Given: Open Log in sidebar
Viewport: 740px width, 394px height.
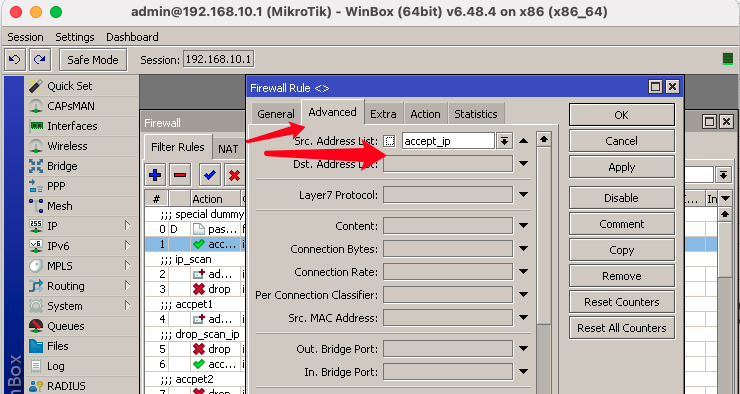Looking at the screenshot, I should 55,366.
